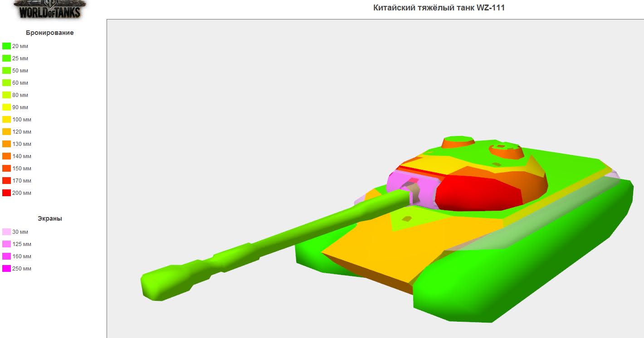The image size is (644, 338).
Task: Click the commander's cupola on the turret roof
Action: [506, 151]
